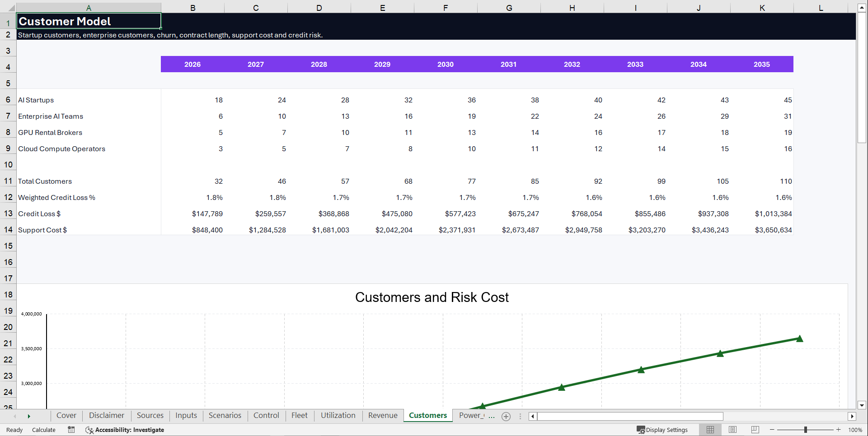Switch to Page Break Preview view
This screenshot has height=436, width=868.
pos(755,430)
